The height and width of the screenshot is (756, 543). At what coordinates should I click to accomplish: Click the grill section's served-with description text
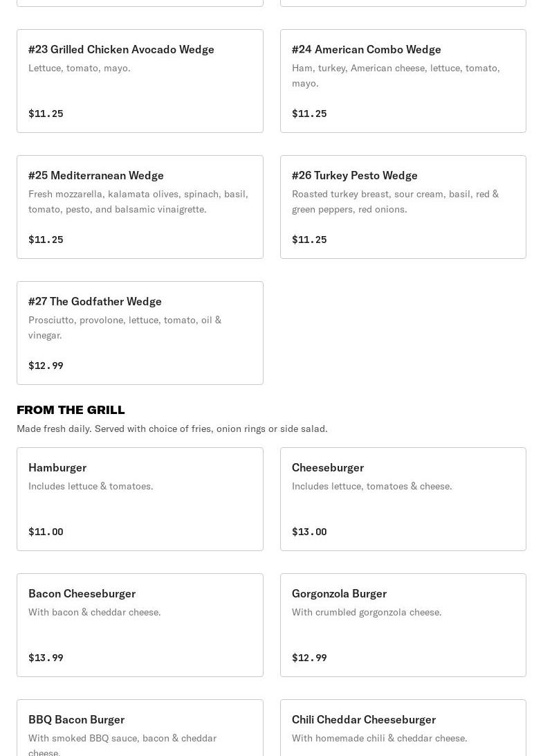pos(172,429)
